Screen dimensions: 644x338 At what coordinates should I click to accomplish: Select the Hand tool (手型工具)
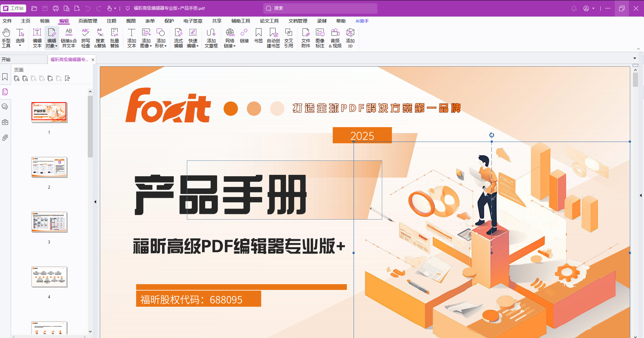(6, 38)
